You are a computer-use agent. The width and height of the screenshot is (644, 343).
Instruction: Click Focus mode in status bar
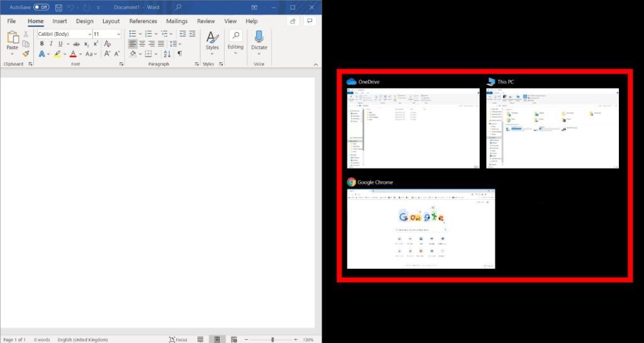click(178, 339)
